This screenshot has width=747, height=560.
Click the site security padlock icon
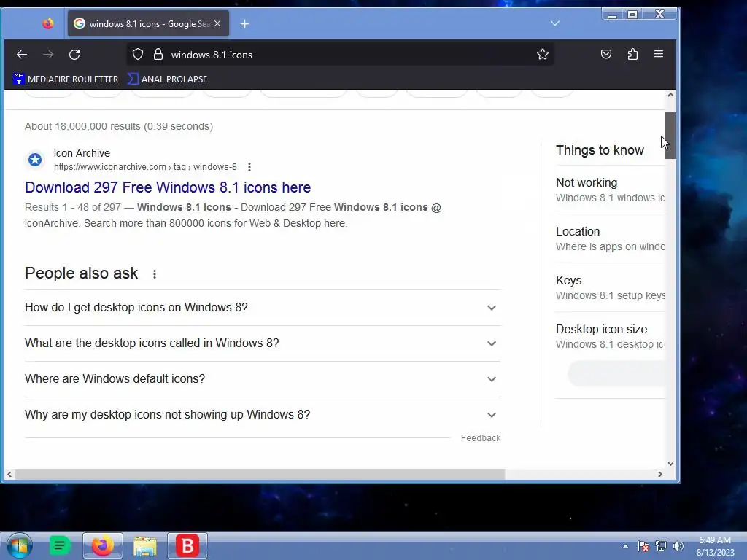pos(158,55)
